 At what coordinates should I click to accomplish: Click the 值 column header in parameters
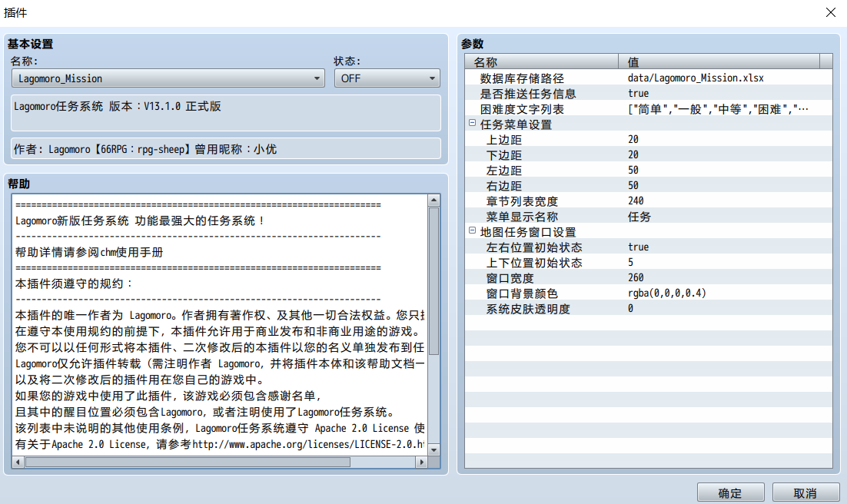coord(719,61)
